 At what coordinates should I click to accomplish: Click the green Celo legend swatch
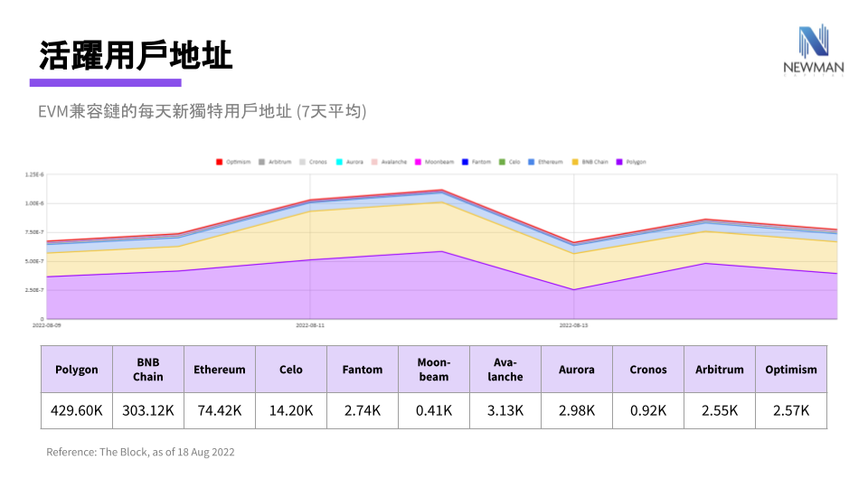point(502,162)
